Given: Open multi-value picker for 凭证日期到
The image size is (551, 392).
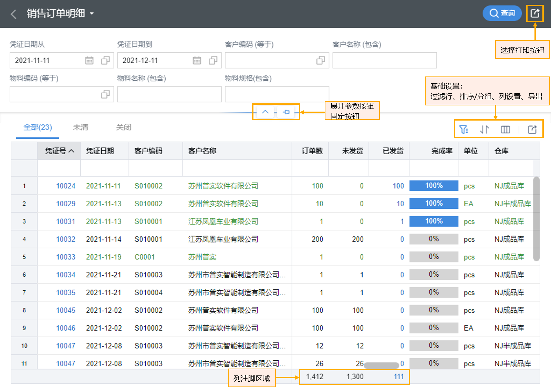Looking at the screenshot, I should click(x=213, y=60).
